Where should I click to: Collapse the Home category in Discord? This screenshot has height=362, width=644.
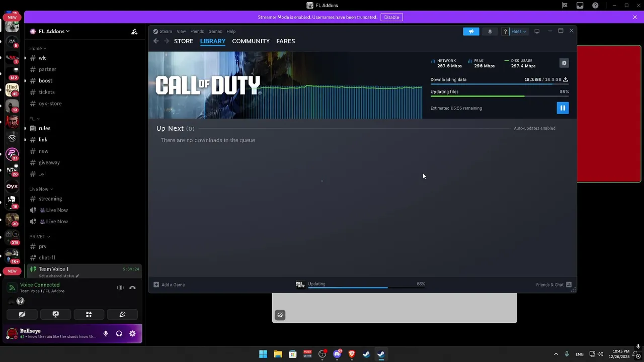click(38, 48)
